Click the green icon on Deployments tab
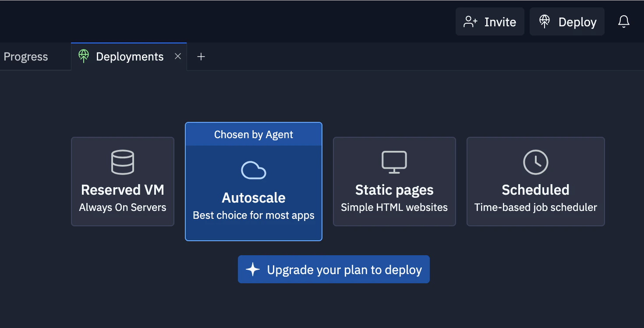644x328 pixels. point(84,56)
